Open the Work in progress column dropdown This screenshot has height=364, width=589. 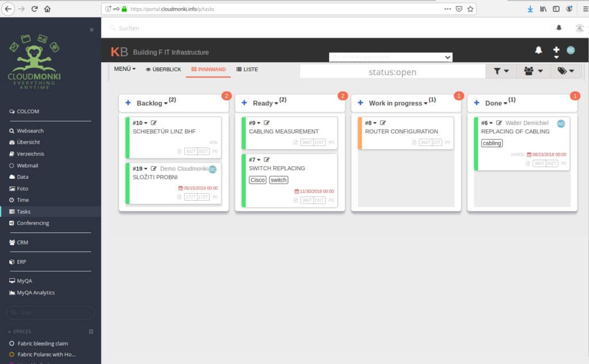(426, 104)
